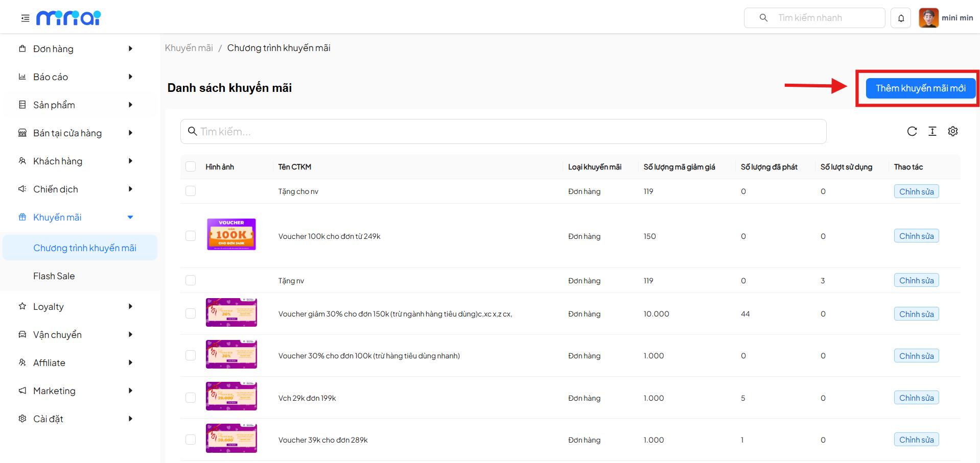Viewport: 980px width, 463px height.
Task: Expand the Loyalty submenu arrow
Action: 130,306
